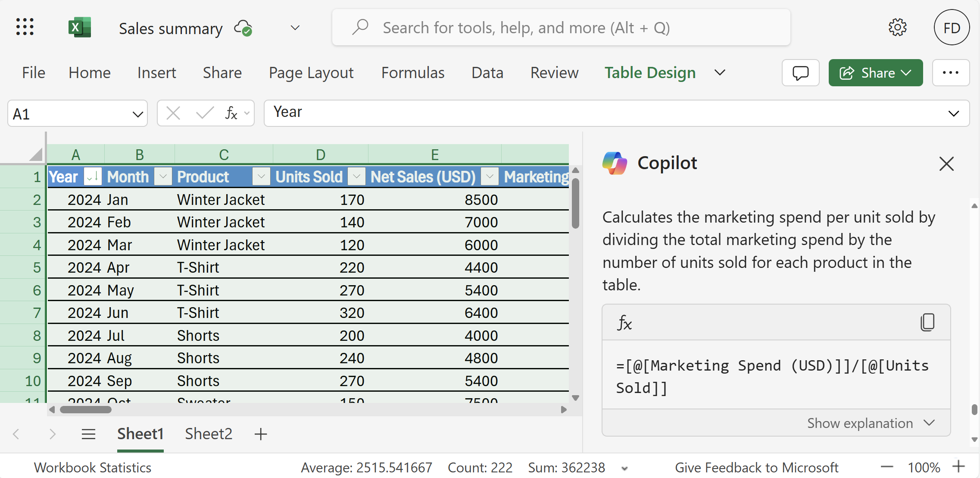Click Give Feedback to Microsoft
The image size is (980, 478).
[756, 468]
